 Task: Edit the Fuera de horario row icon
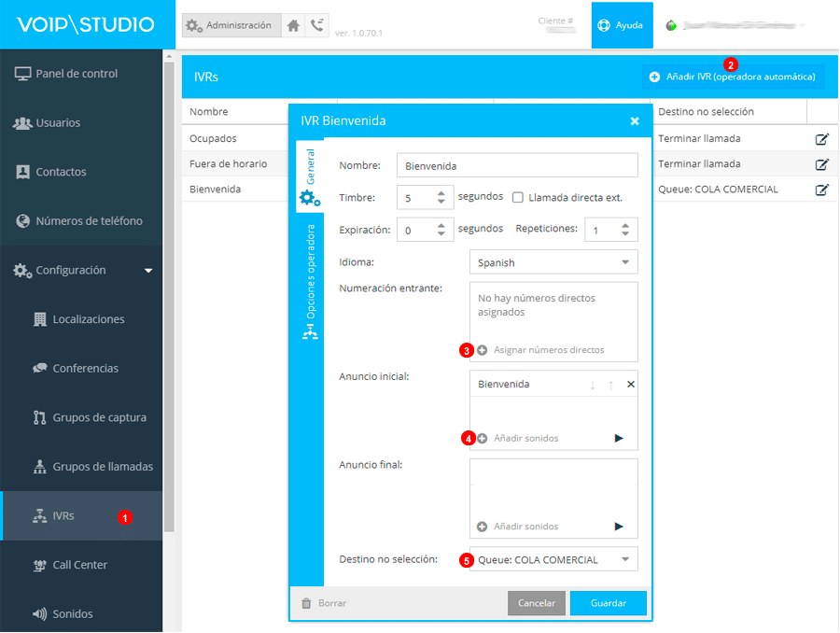[x=821, y=164]
